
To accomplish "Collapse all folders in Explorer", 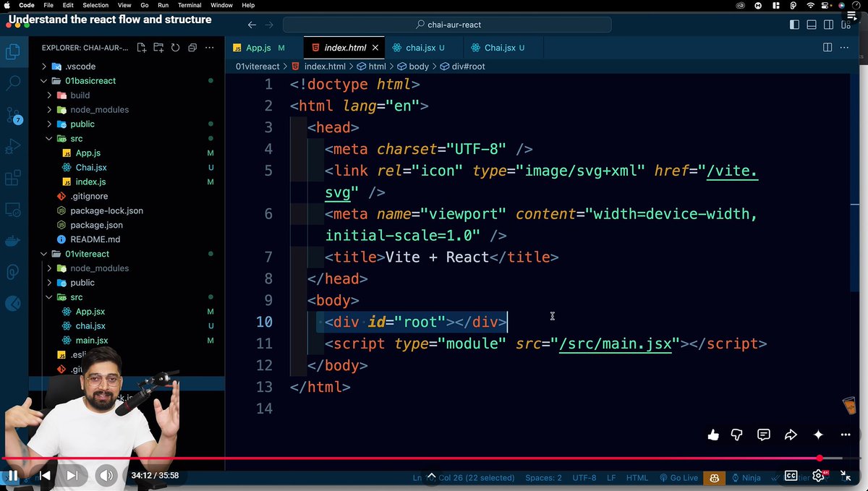I will pyautogui.click(x=192, y=48).
